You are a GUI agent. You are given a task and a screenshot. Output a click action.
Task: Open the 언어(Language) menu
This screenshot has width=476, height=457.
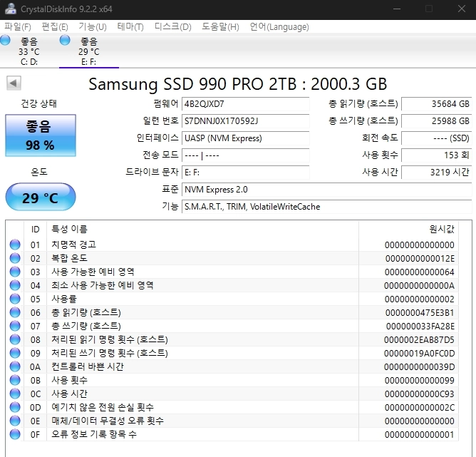[x=279, y=27]
